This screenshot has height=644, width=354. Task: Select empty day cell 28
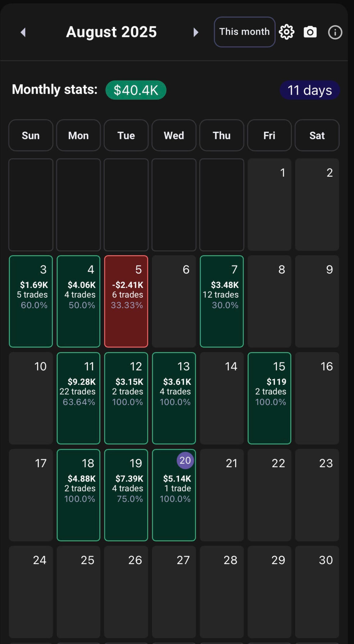coord(222,592)
